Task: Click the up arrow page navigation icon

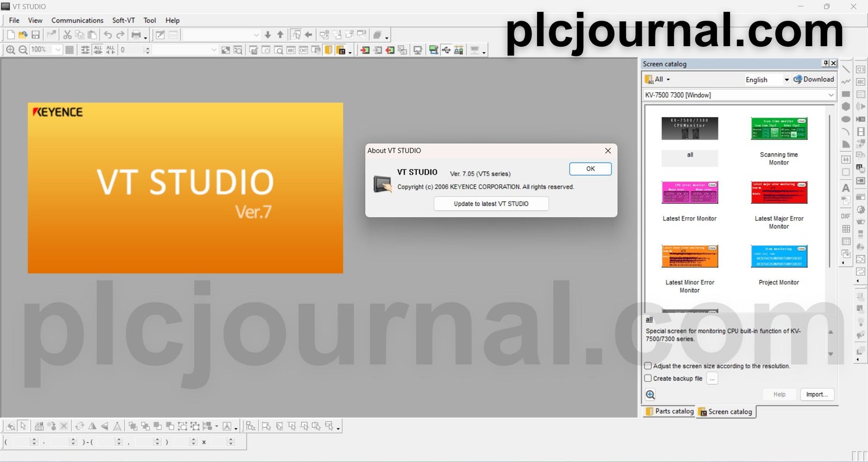Action: [x=280, y=35]
